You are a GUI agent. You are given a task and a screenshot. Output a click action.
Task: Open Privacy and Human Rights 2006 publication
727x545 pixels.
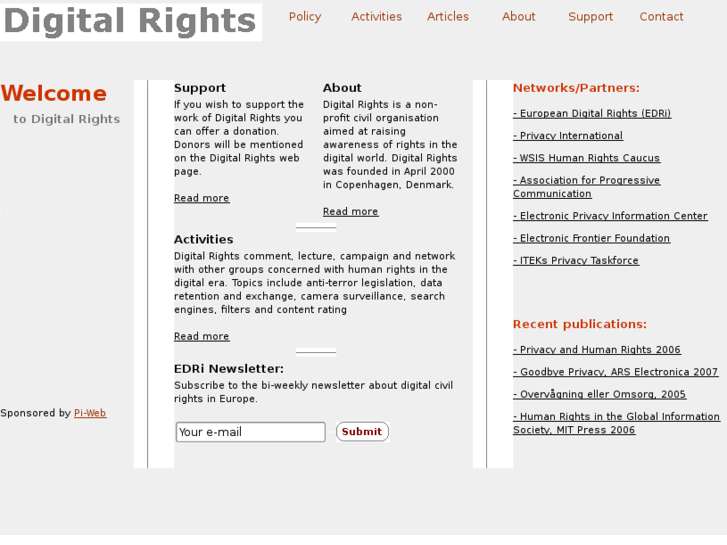(x=597, y=350)
